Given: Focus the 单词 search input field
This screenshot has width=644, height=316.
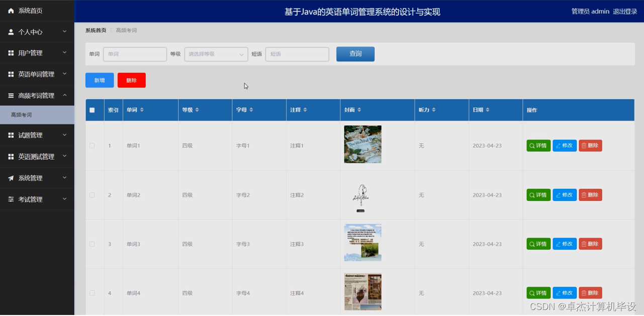Looking at the screenshot, I should [x=135, y=54].
